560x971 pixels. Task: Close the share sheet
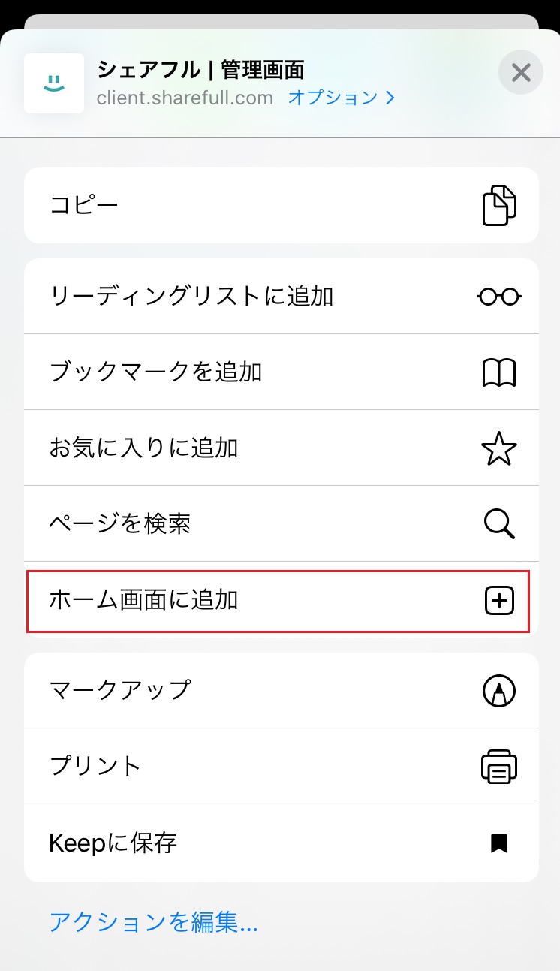(520, 73)
